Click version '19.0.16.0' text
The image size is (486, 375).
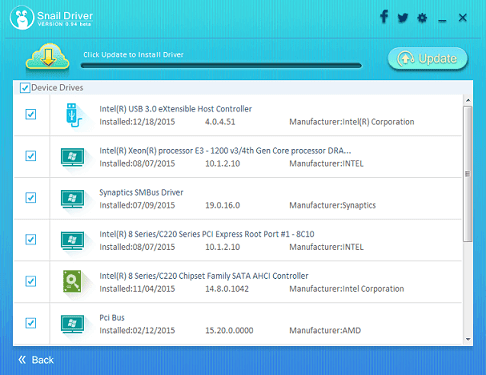tap(222, 205)
